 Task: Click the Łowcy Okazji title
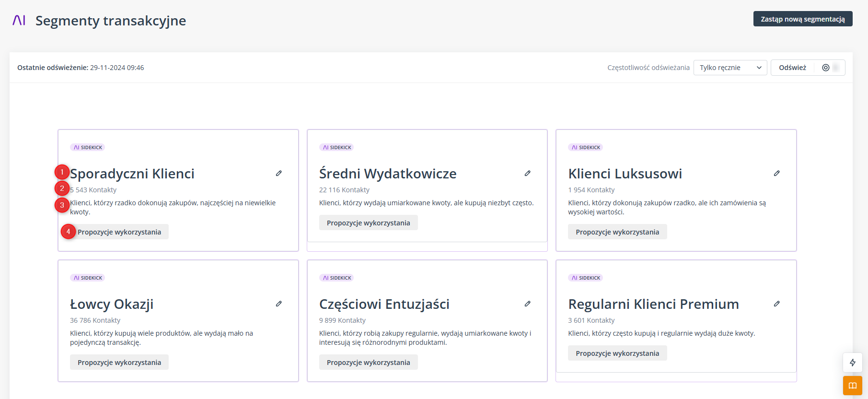click(112, 304)
